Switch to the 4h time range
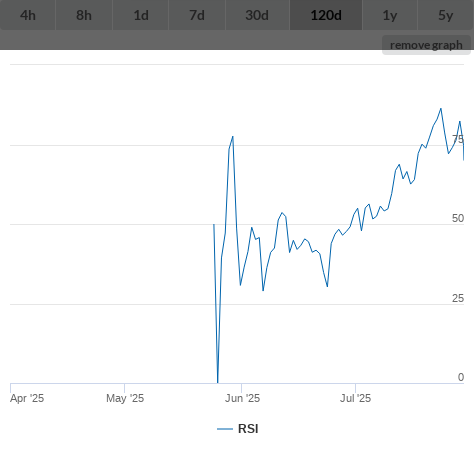474x455 pixels. [x=28, y=15]
